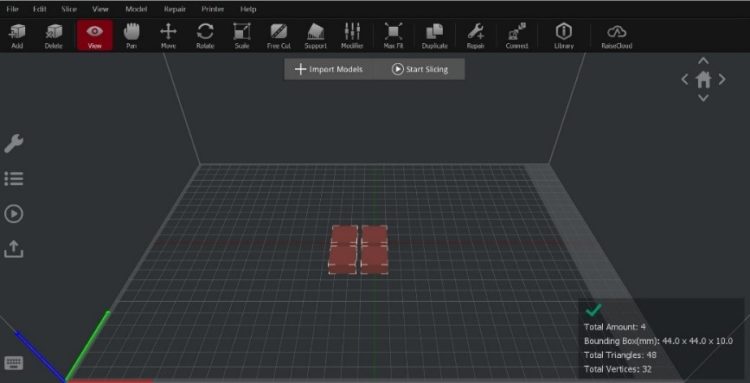Click the Start Slicing button
This screenshot has width=750, height=383.
coord(420,69)
